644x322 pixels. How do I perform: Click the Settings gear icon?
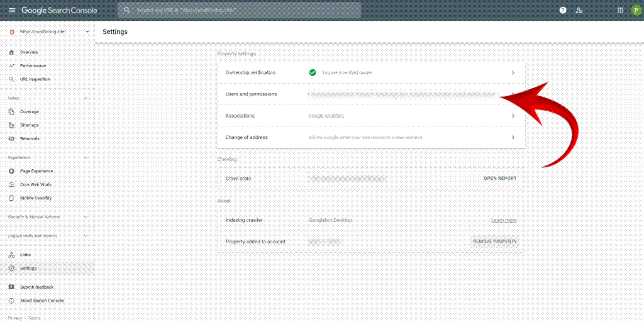click(11, 268)
